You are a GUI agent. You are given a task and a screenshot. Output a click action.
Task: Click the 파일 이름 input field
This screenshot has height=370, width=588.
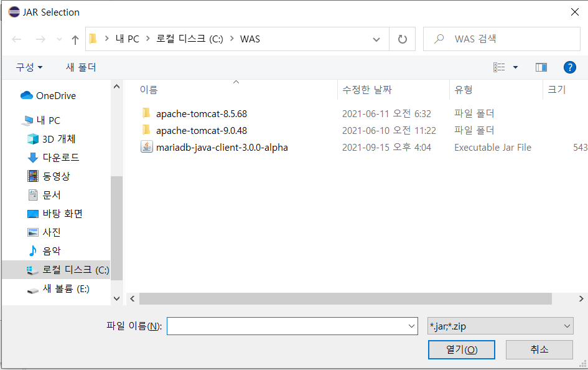point(292,326)
